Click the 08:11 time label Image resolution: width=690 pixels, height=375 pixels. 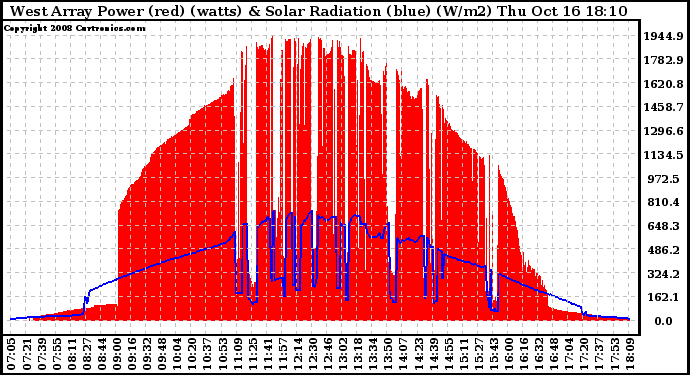[72, 354]
